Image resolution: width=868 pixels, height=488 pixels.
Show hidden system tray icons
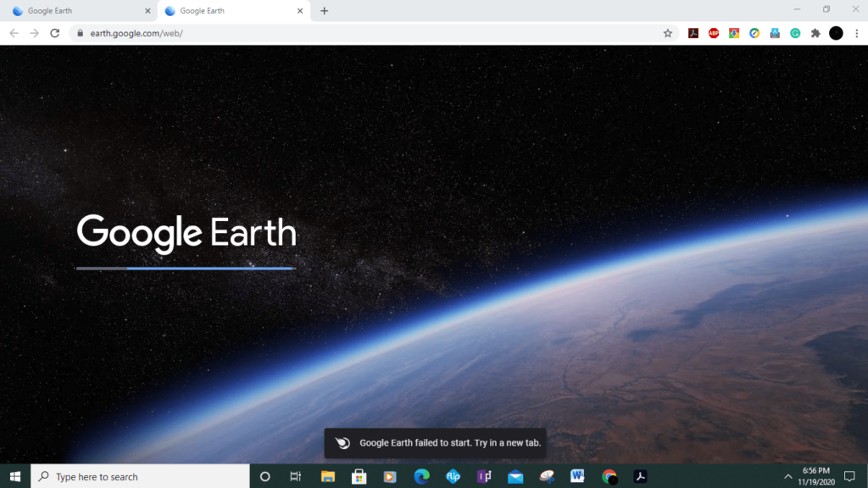click(787, 476)
